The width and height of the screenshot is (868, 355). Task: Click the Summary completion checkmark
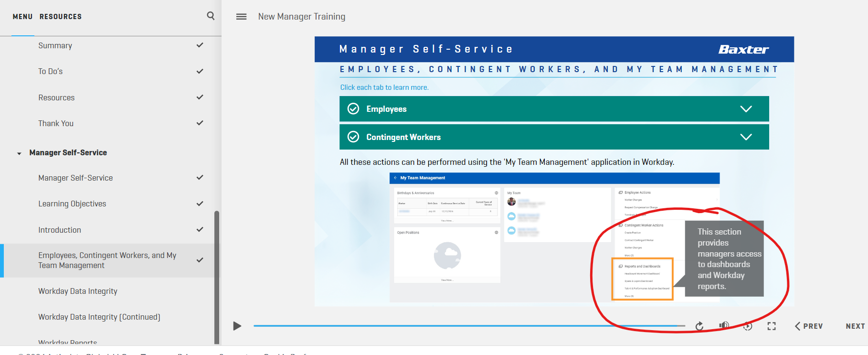(200, 45)
